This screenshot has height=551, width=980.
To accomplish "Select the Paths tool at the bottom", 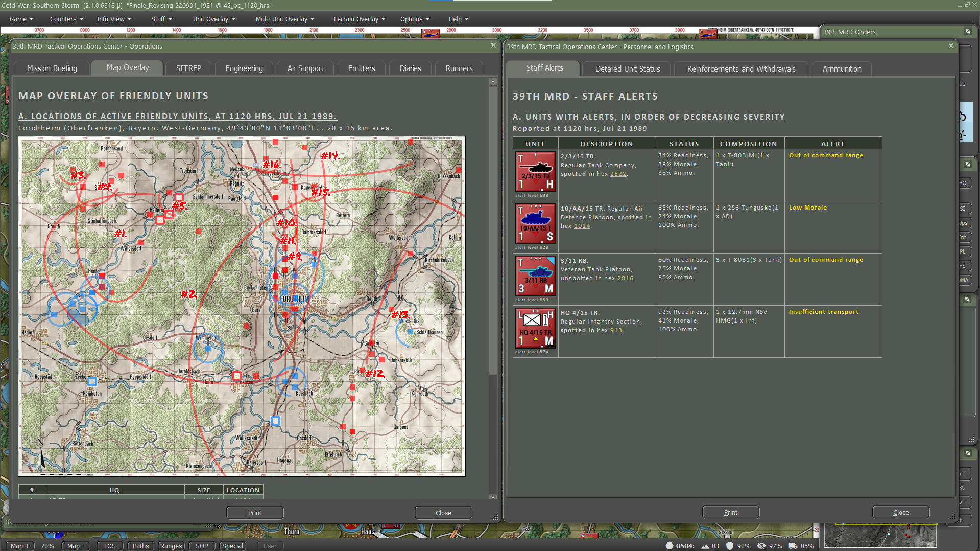I will (x=140, y=546).
